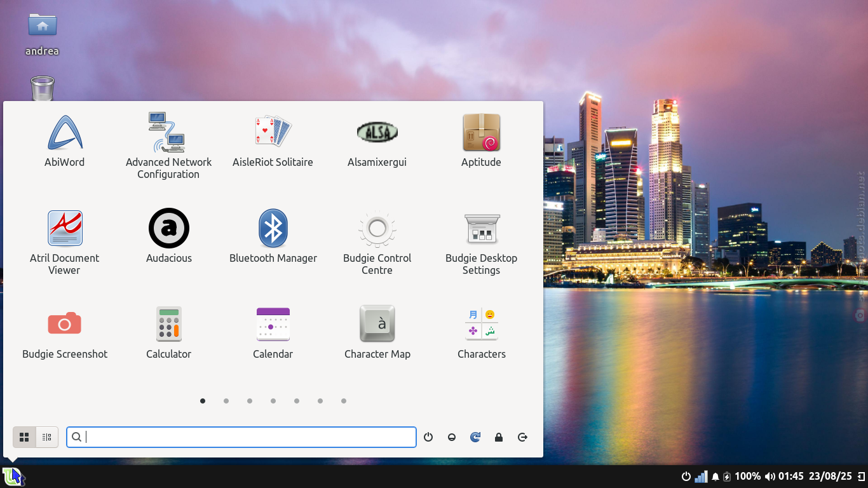Screen dimensions: 868x488
Task: Open the Calculator app
Action: [x=168, y=333]
